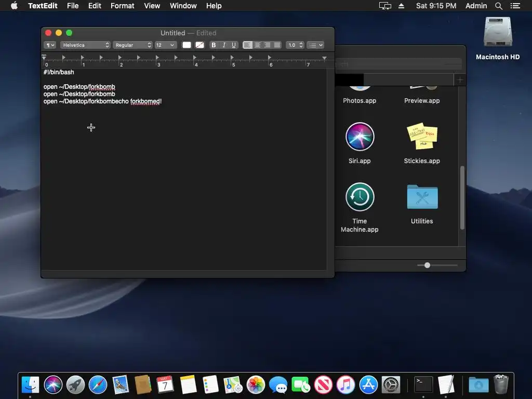Align text right in TextEdit
The width and height of the screenshot is (532, 399).
point(268,45)
